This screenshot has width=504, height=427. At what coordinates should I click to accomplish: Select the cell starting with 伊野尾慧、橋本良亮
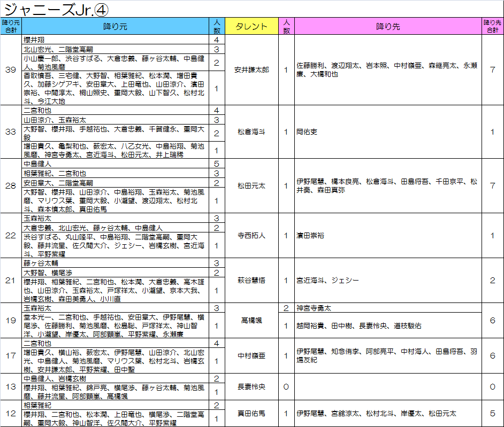point(388,185)
